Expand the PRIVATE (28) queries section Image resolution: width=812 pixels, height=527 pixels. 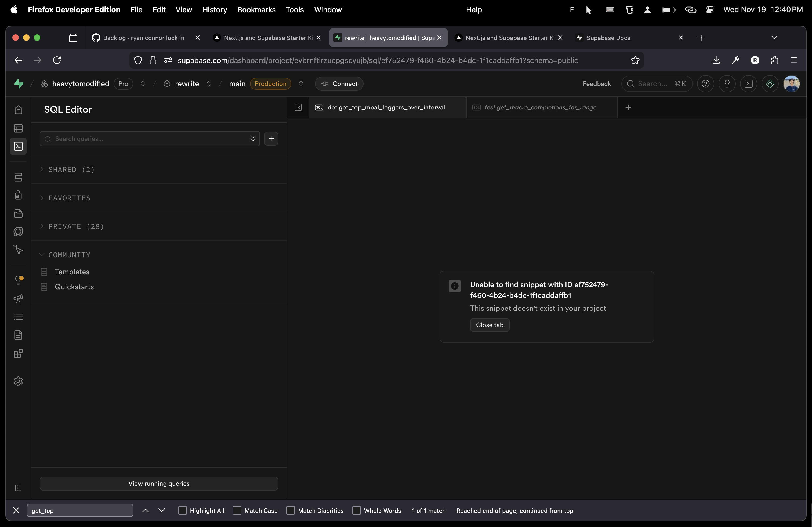[x=76, y=226]
